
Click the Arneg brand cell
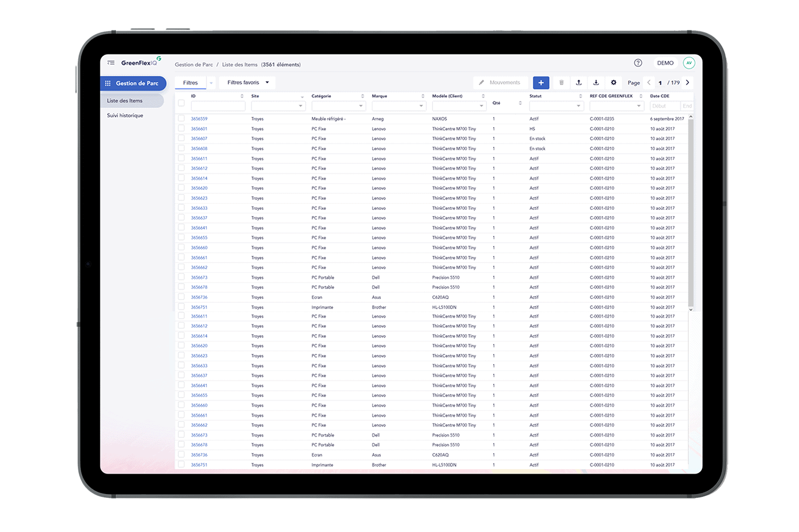point(378,119)
